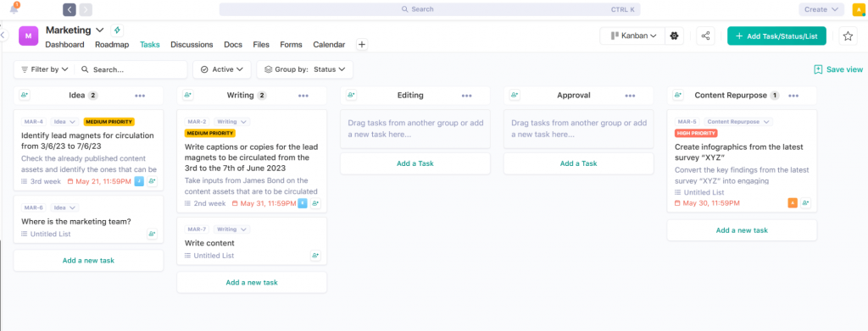The image size is (868, 331).
Task: Open the Active status filter dropdown
Action: pyautogui.click(x=221, y=69)
